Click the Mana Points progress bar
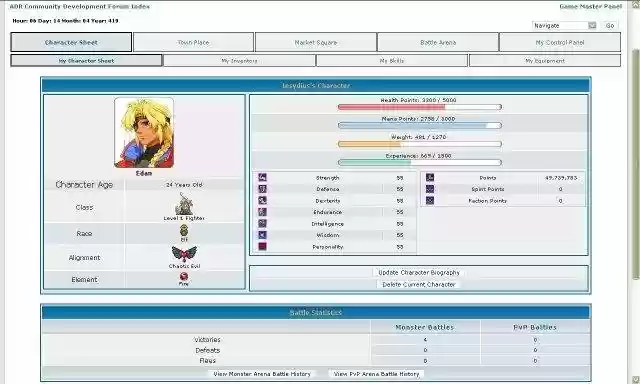 [420, 125]
